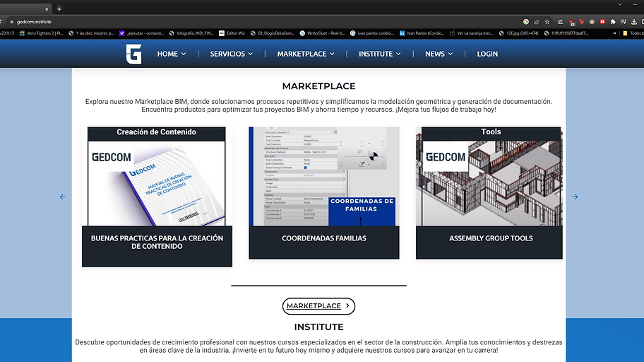Open the NEWS menu item
The width and height of the screenshot is (644, 362).
point(439,54)
